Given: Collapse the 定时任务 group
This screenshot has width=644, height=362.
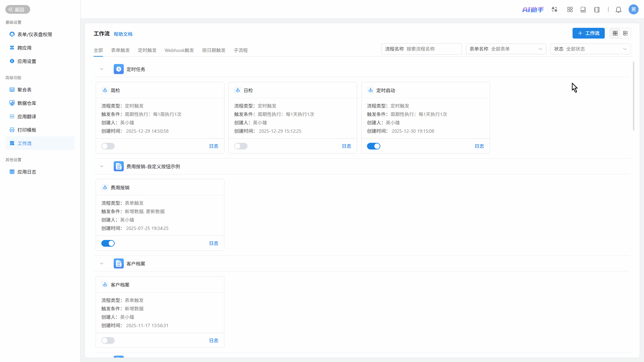Looking at the screenshot, I should (x=102, y=69).
